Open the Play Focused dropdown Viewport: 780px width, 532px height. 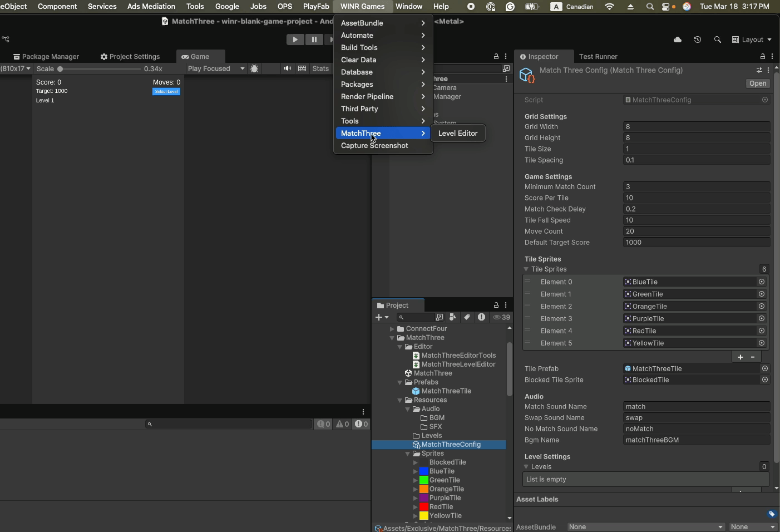216,68
